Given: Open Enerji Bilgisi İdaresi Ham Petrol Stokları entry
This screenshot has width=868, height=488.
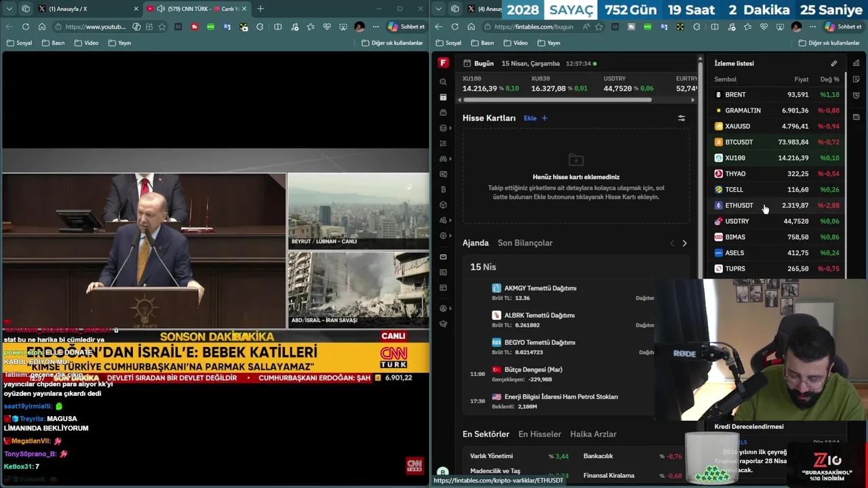Looking at the screenshot, I should click(x=561, y=396).
